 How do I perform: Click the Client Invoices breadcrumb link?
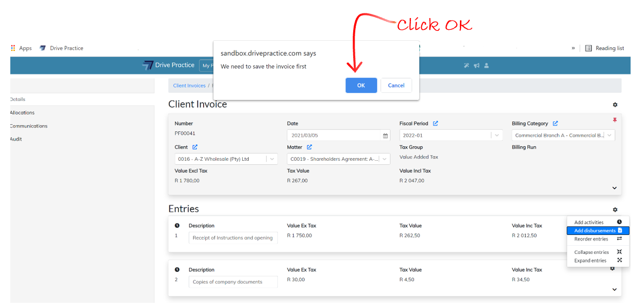[189, 86]
